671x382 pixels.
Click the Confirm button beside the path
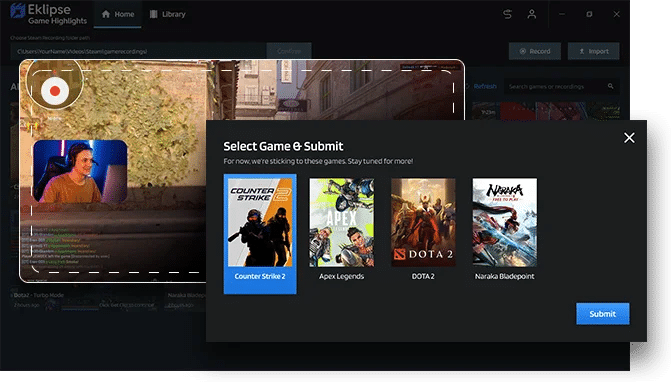pos(289,51)
